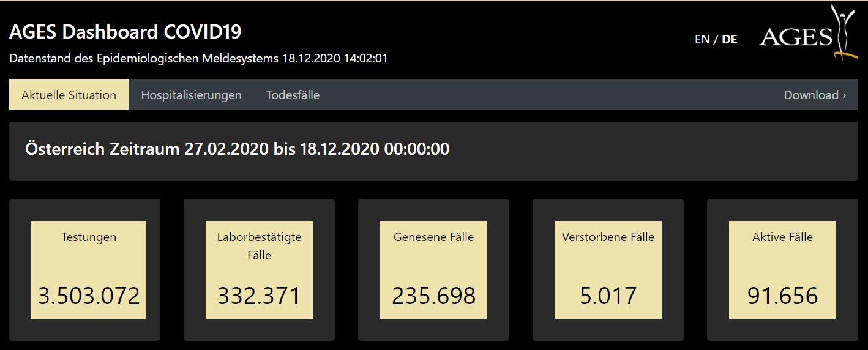Click the Testungen card label
The height and width of the screenshot is (350, 868).
tap(89, 237)
